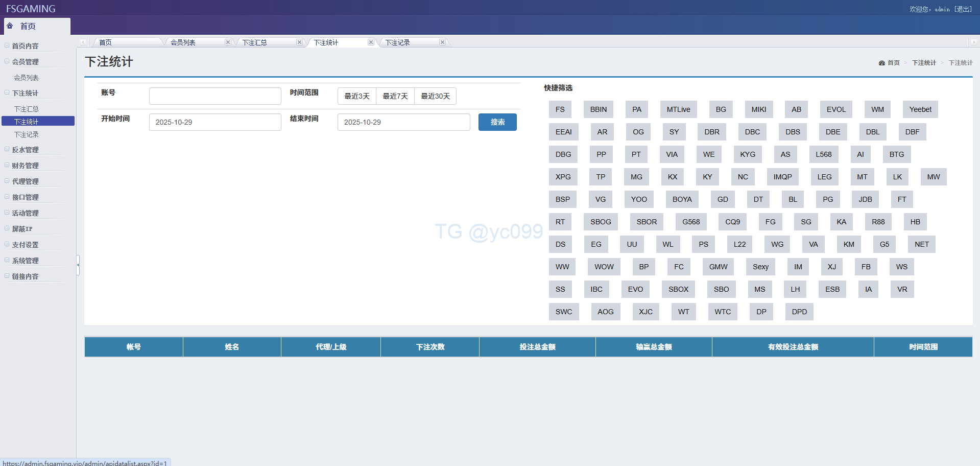This screenshot has width=980, height=466.
Task: Open 下注记录 in the sidebar
Action: click(x=27, y=134)
